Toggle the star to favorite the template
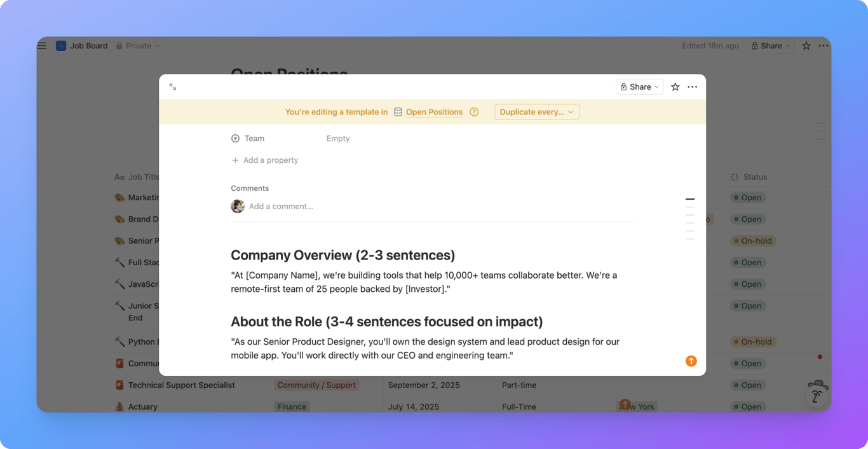868x449 pixels. 675,86
